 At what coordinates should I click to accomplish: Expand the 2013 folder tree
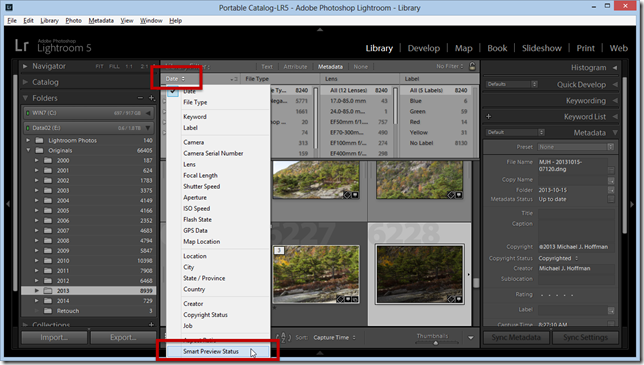[x=37, y=291]
